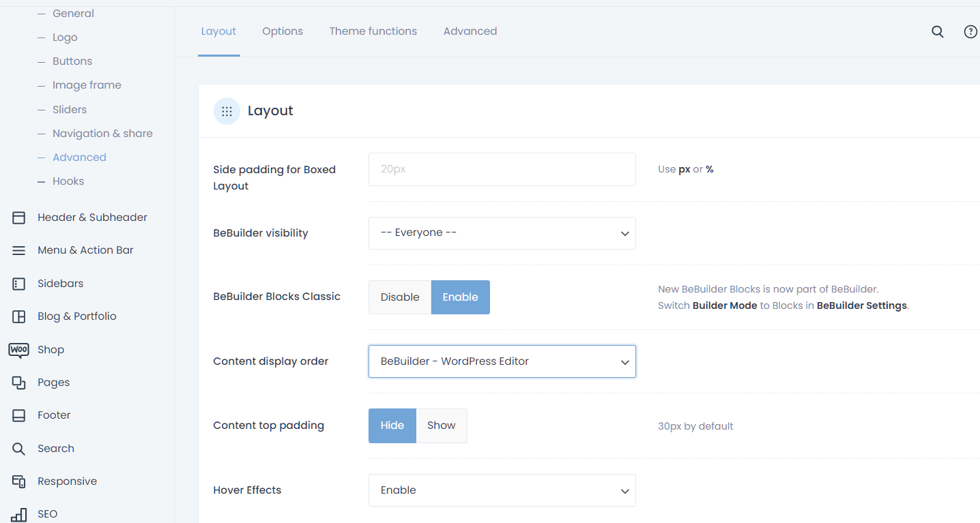This screenshot has width=980, height=523.
Task: Go to Sidebars settings
Action: (x=60, y=284)
